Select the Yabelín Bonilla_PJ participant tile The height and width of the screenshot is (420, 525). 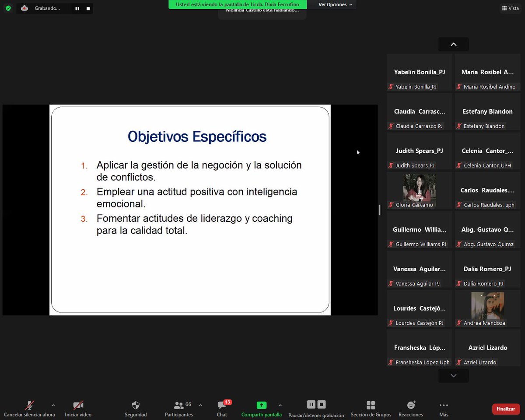[420, 72]
